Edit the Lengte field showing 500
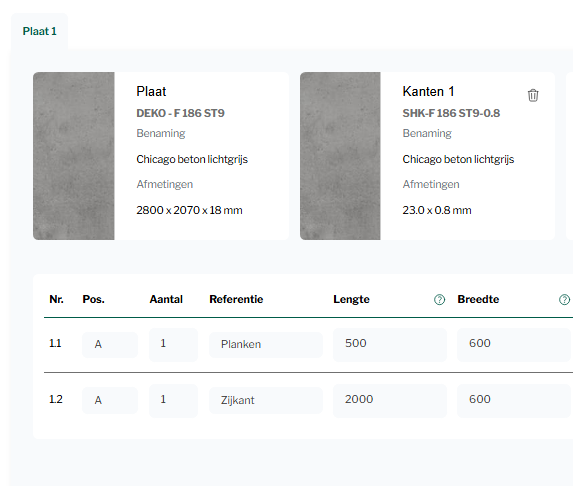573x486 pixels. click(390, 345)
